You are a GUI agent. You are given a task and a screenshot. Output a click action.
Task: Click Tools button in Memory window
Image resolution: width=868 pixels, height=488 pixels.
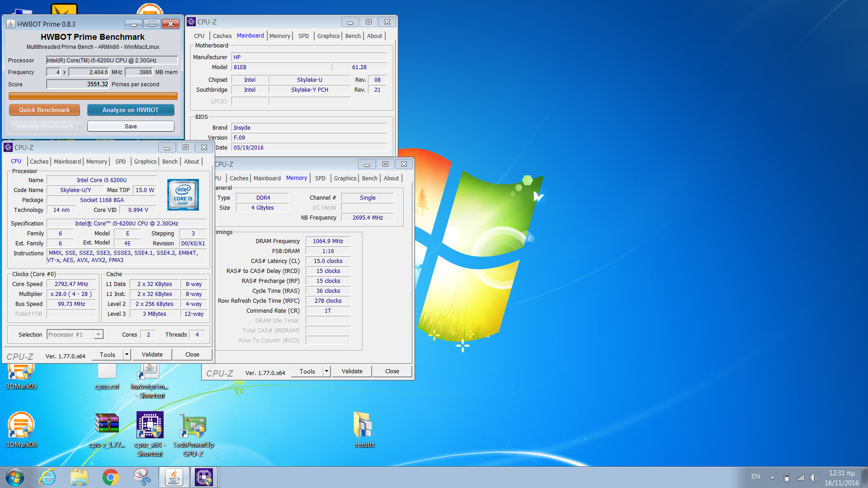307,371
